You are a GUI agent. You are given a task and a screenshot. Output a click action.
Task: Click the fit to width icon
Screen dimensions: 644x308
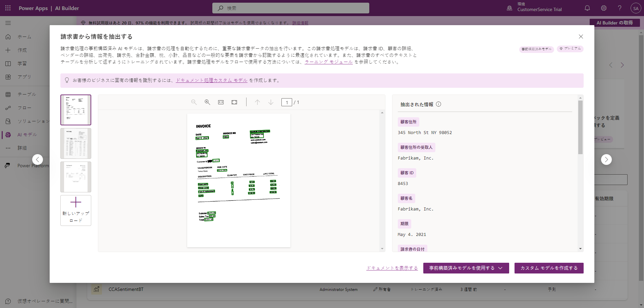pos(221,102)
